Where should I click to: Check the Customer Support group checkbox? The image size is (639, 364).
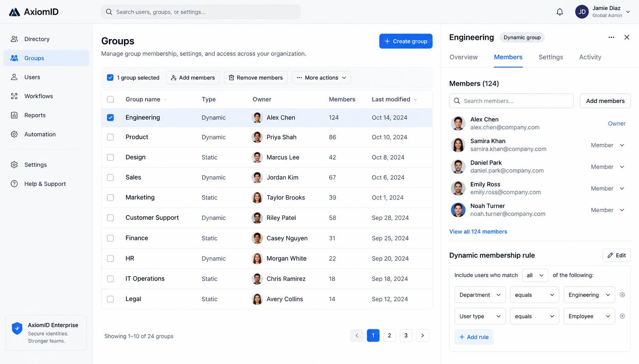coord(111,218)
